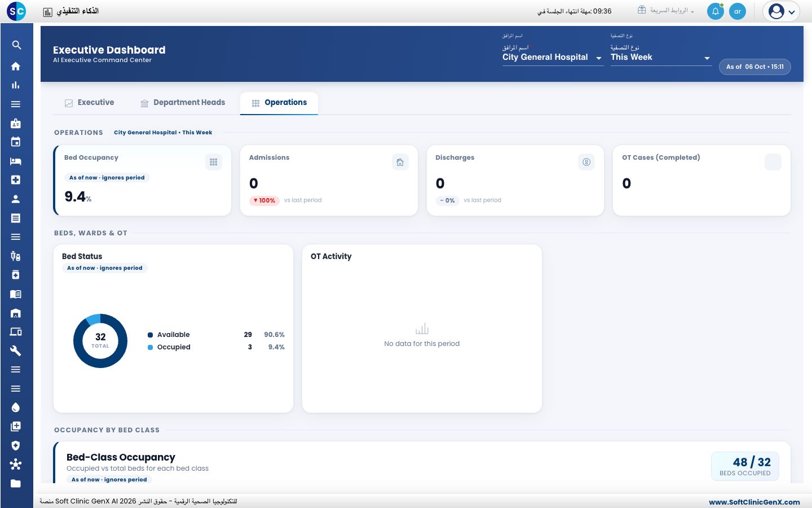
Task: Open the devices sidebar icon
Action: (x=16, y=332)
